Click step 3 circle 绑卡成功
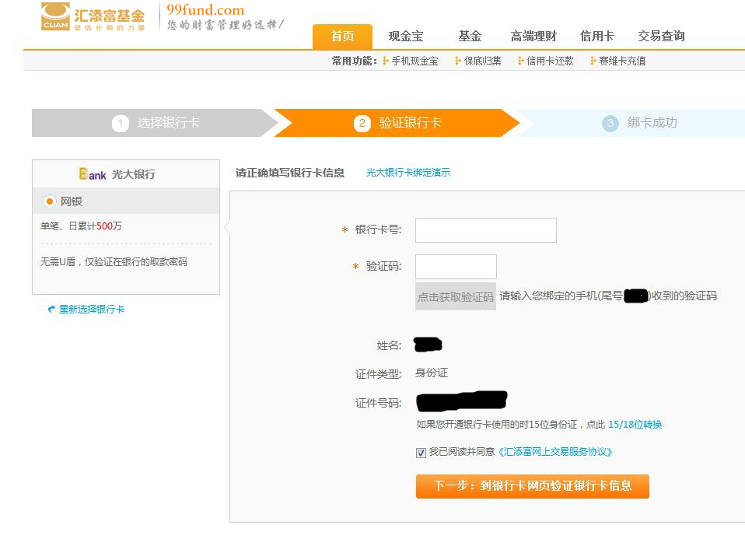The image size is (745, 560). pyautogui.click(x=610, y=123)
